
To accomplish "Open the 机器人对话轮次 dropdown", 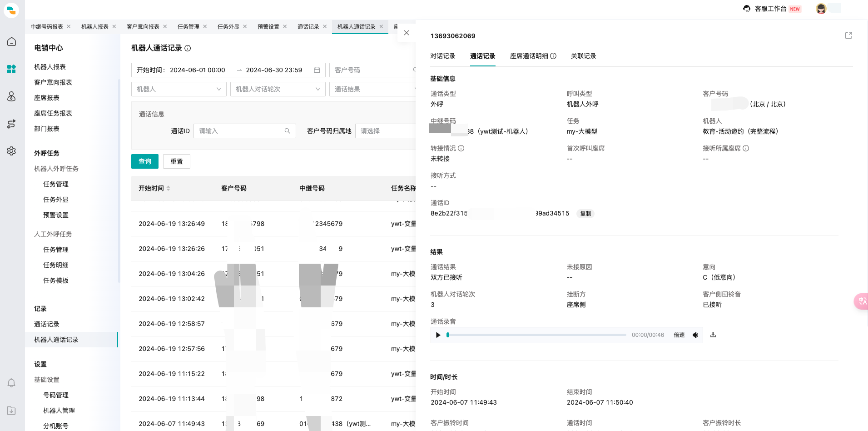I will 278,89.
